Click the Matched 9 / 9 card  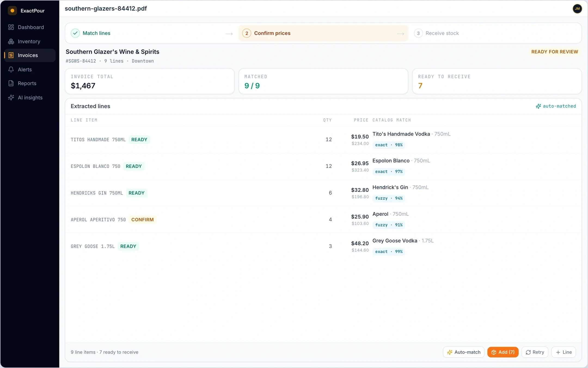coord(323,81)
